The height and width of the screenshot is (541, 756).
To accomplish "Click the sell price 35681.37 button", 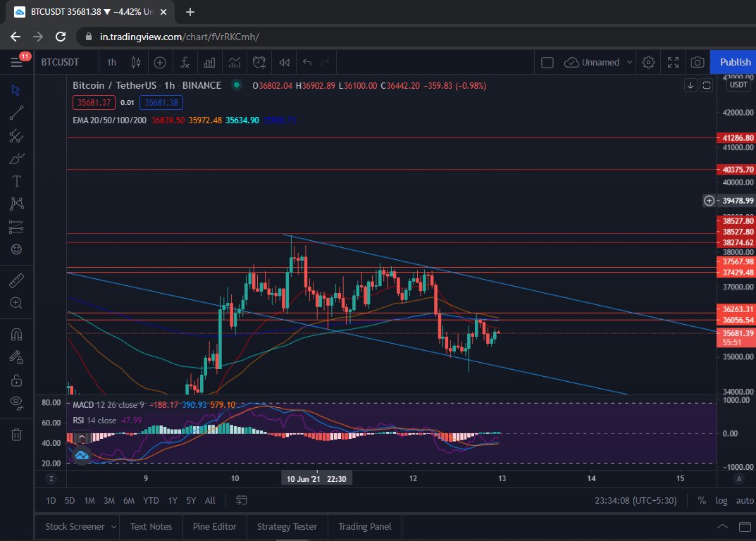I will click(94, 102).
